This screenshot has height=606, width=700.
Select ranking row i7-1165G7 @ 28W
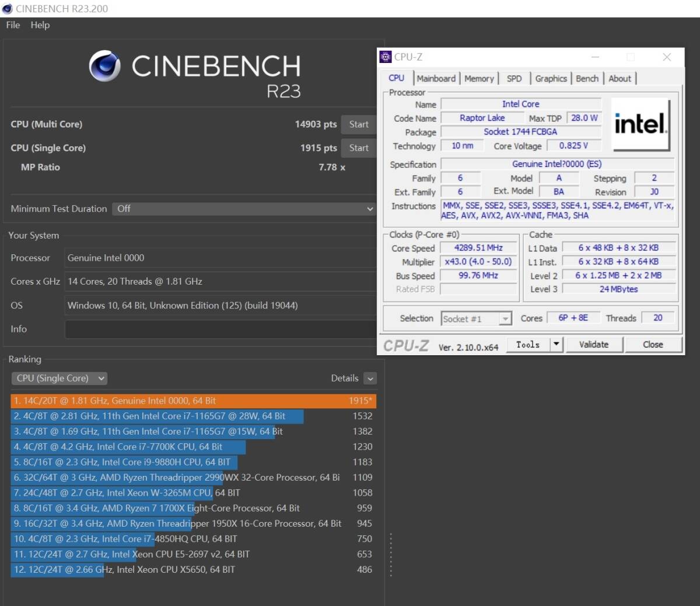(x=193, y=416)
